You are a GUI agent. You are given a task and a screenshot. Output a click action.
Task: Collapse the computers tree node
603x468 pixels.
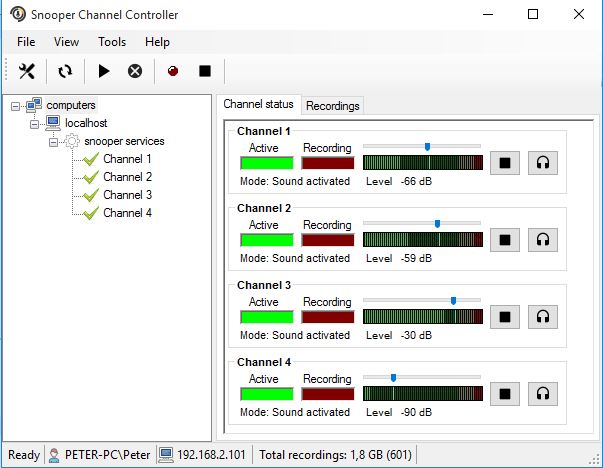pyautogui.click(x=15, y=106)
